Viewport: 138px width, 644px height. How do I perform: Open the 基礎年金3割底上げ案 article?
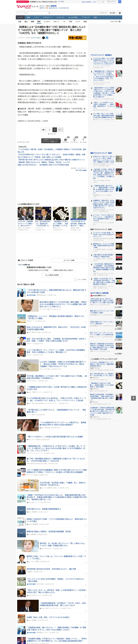pos(49,532)
